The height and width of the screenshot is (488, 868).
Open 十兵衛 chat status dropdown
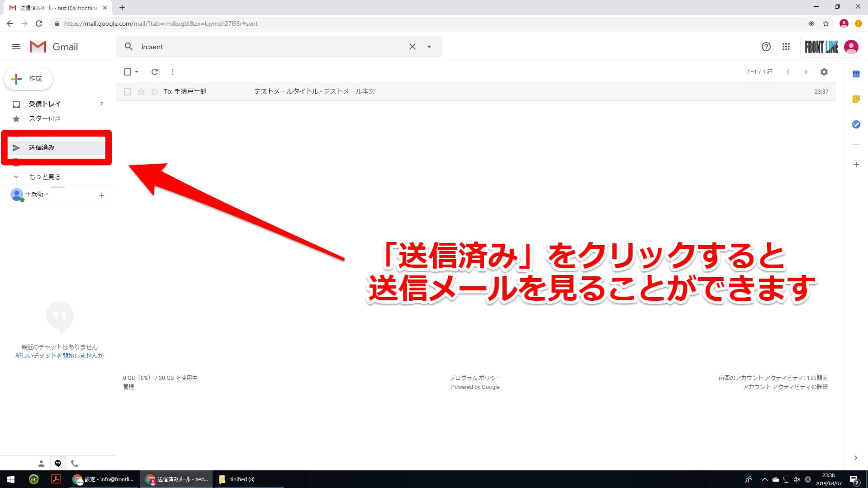pos(37,194)
